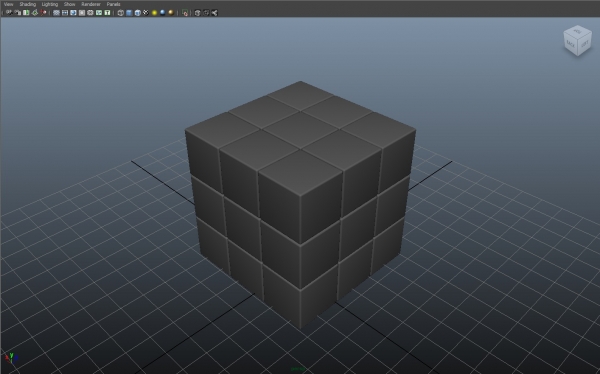Click the top face of the ViewCube
The width and height of the screenshot is (600, 374).
tap(578, 31)
